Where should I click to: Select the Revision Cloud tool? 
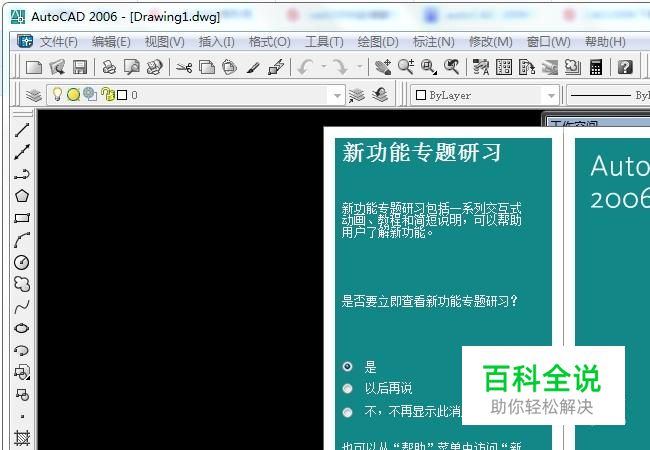[22, 284]
